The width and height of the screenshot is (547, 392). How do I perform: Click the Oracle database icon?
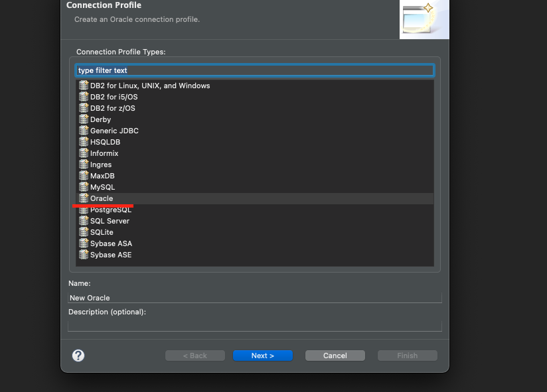point(84,198)
